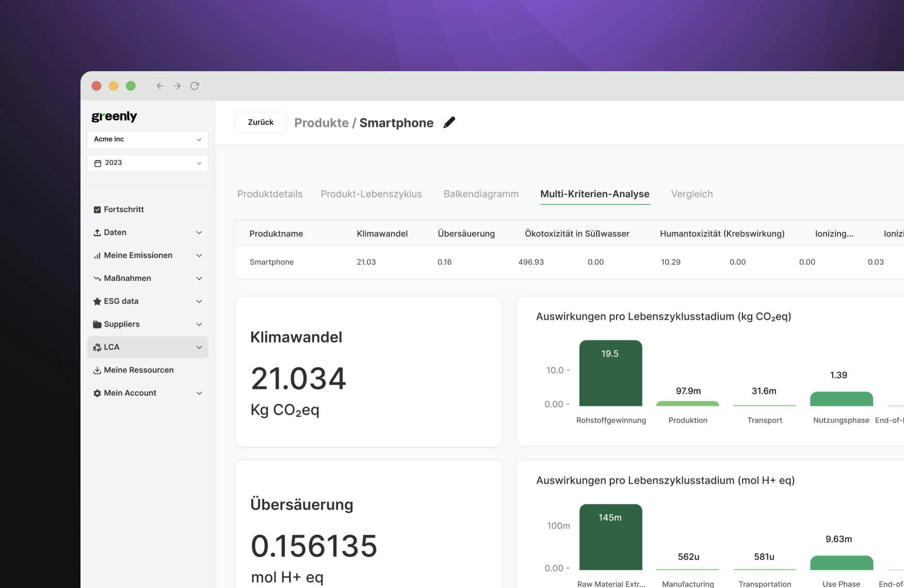Click the greenly logo
The height and width of the screenshot is (588, 904).
pos(114,117)
